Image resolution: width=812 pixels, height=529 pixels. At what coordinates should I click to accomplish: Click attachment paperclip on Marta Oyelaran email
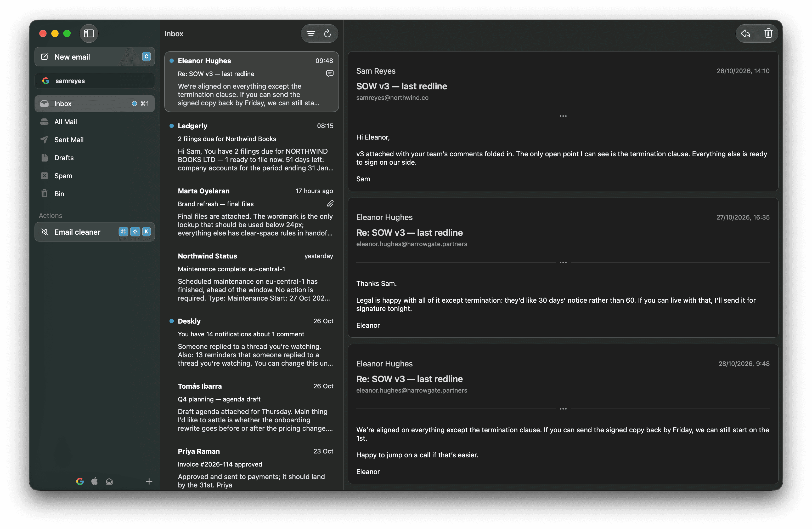330,204
